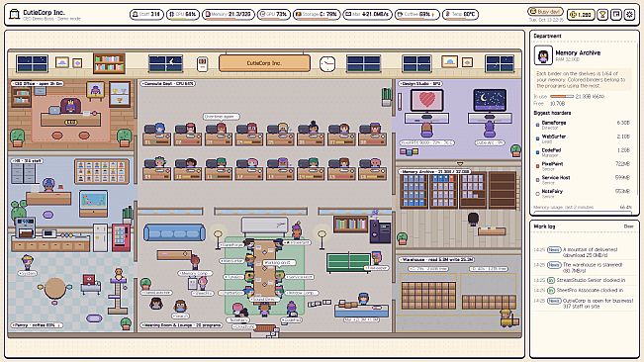Open the settings gear icon
Viewport: 644px width, 362px height.
629,15
